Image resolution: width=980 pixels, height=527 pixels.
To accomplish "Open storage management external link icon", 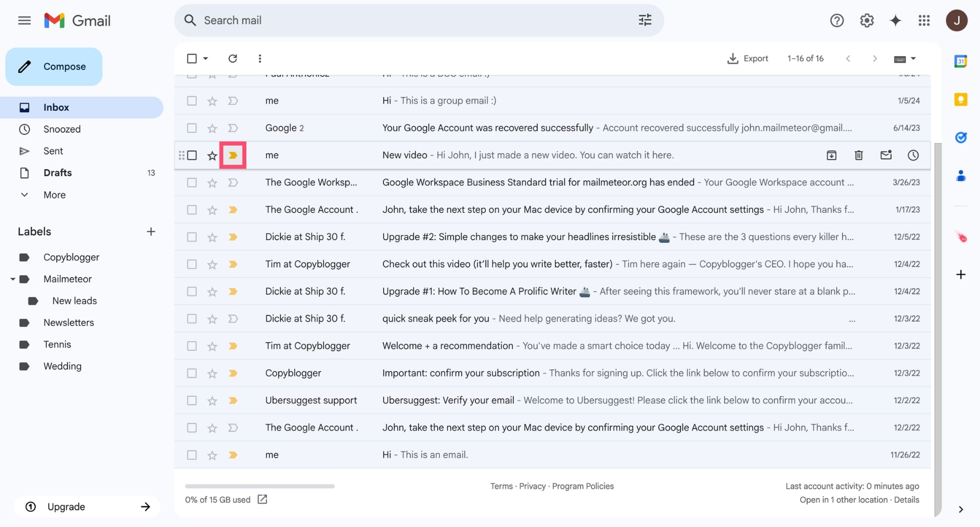I will (x=262, y=499).
